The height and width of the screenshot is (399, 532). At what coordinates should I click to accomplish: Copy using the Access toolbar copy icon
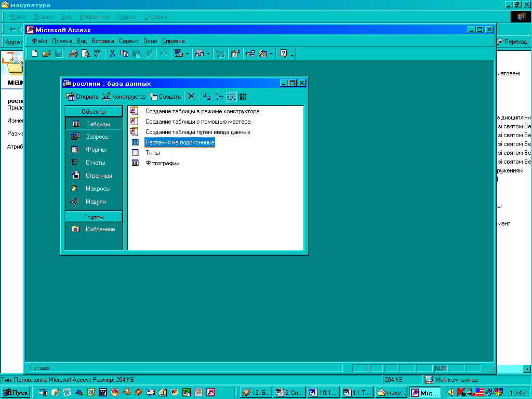124,54
